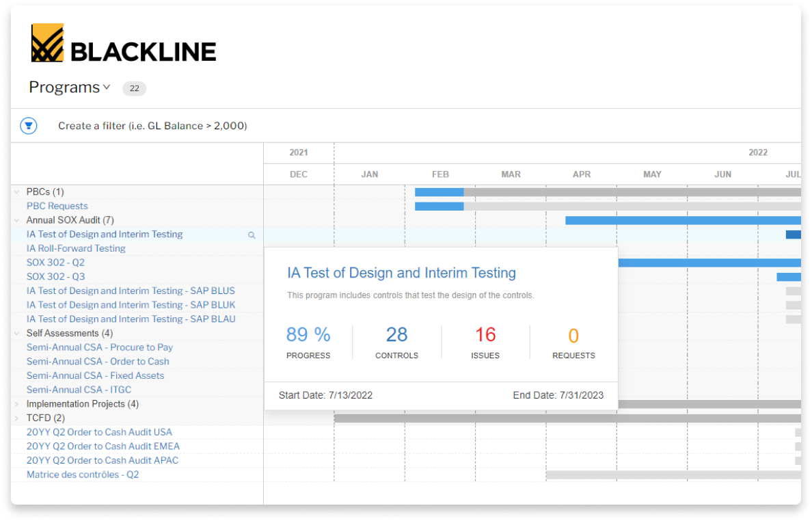The width and height of the screenshot is (812, 521).
Task: Click the Matrice des contrôles timeline bar
Action: [673, 475]
